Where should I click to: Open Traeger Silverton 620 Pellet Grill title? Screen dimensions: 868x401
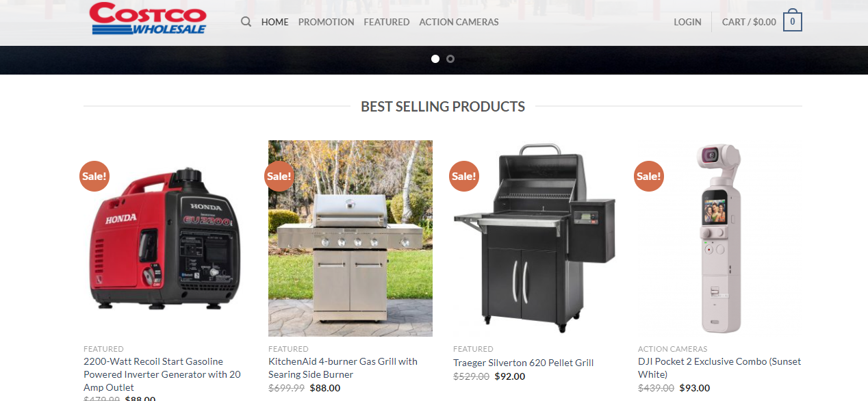tap(524, 363)
